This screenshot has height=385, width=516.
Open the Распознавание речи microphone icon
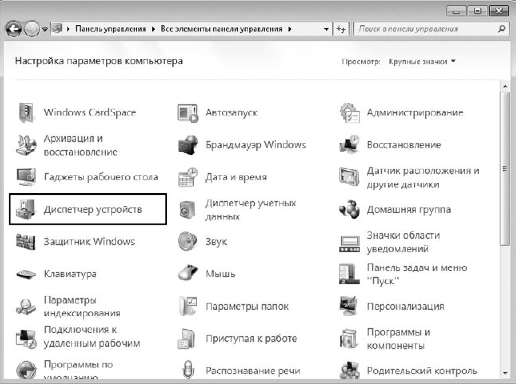click(x=188, y=369)
